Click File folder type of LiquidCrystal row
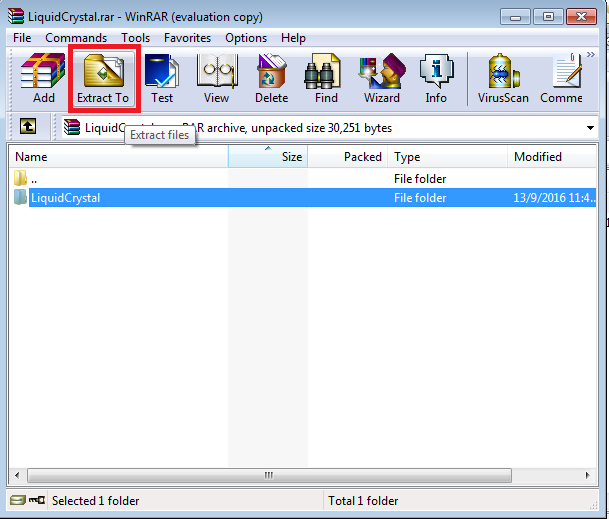609x519 pixels. (420, 198)
